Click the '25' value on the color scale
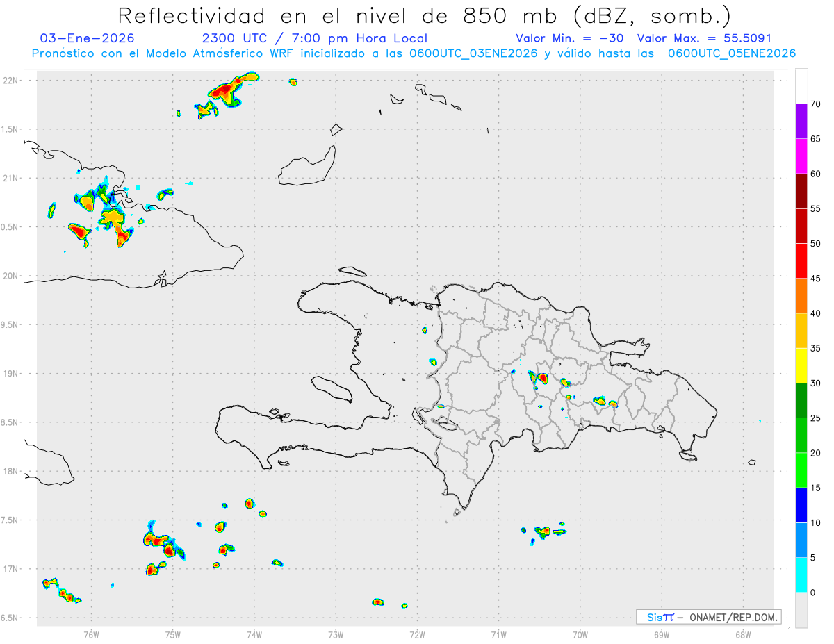 coord(815,418)
